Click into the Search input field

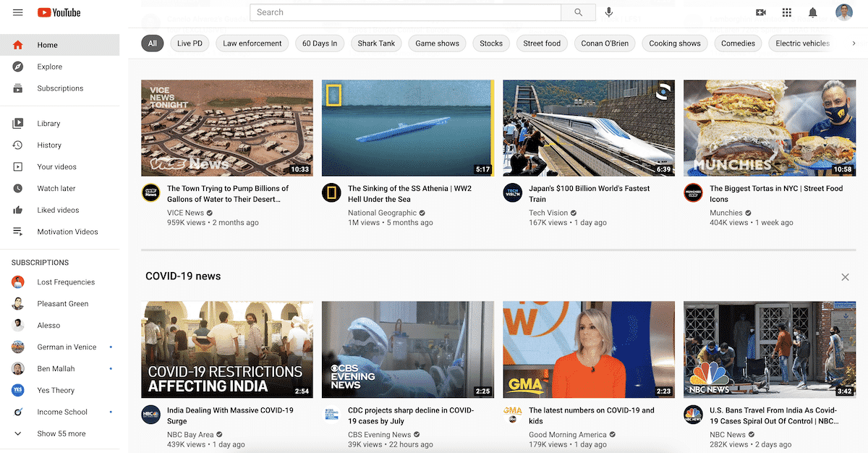click(405, 12)
